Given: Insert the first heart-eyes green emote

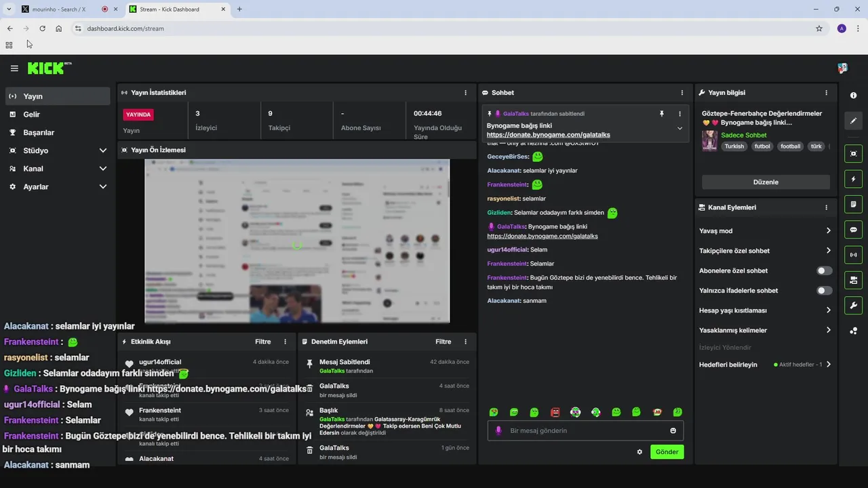Looking at the screenshot, I should point(494,412).
